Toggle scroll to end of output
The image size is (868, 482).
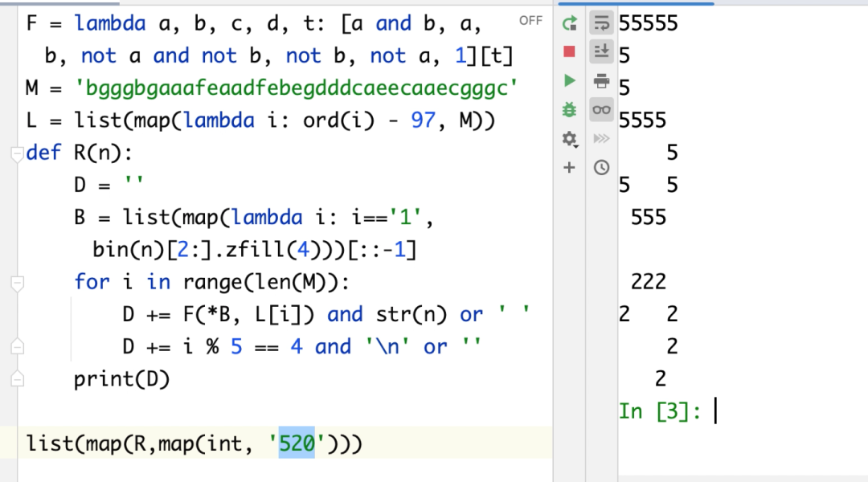(x=601, y=52)
